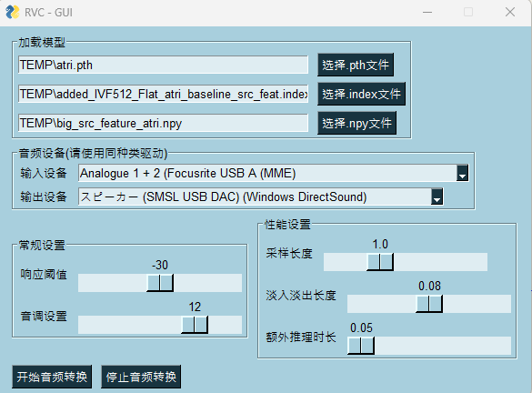Screen dimensions: 532x393
Task: Stop audio conversion with 停止音频转换
Action: tap(141, 377)
